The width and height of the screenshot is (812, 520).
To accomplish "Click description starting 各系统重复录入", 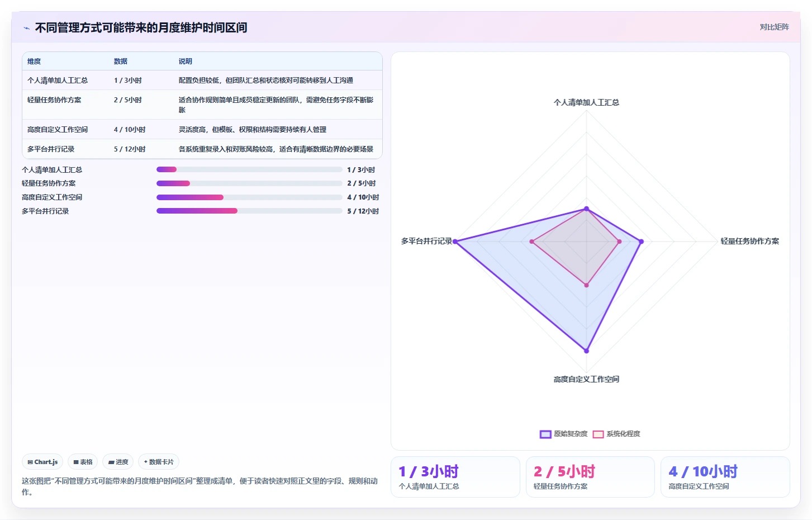I will [x=276, y=149].
